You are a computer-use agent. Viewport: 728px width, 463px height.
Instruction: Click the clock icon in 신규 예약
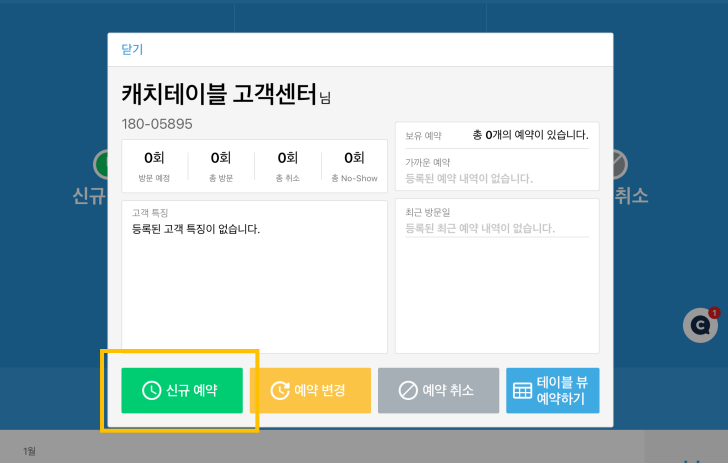pyautogui.click(x=151, y=391)
